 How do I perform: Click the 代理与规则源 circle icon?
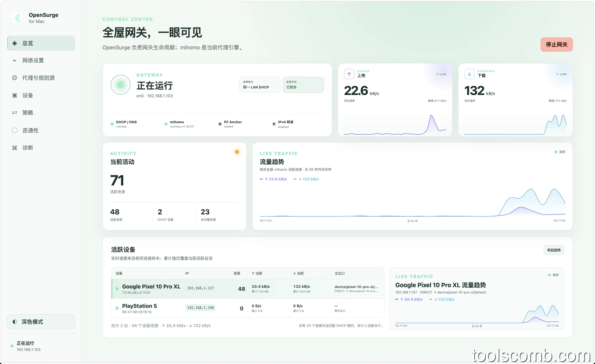15,78
